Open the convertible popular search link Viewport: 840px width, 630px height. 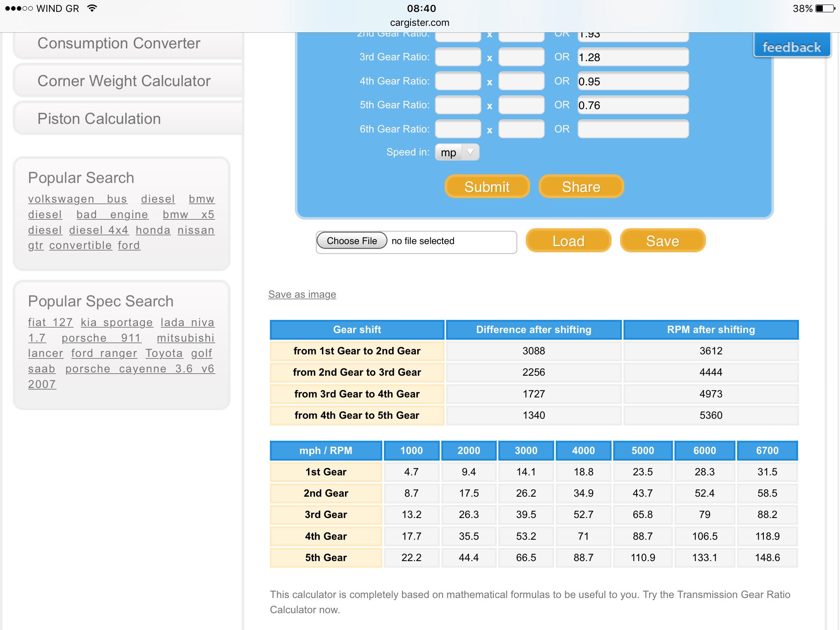tap(80, 245)
